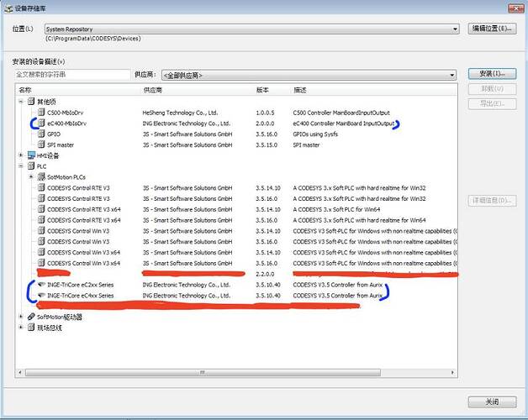
Task: Click 'GPIOs using Sysfs' description text
Action: coord(315,134)
